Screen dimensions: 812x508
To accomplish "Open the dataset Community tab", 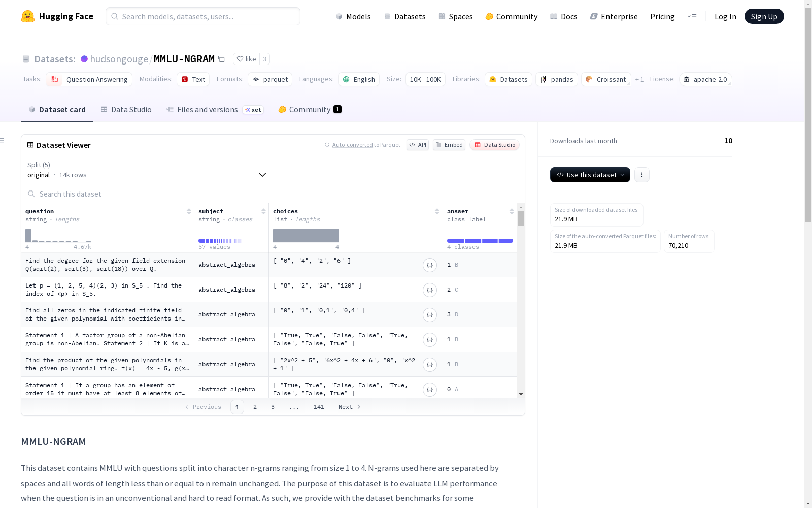I will pos(310,110).
